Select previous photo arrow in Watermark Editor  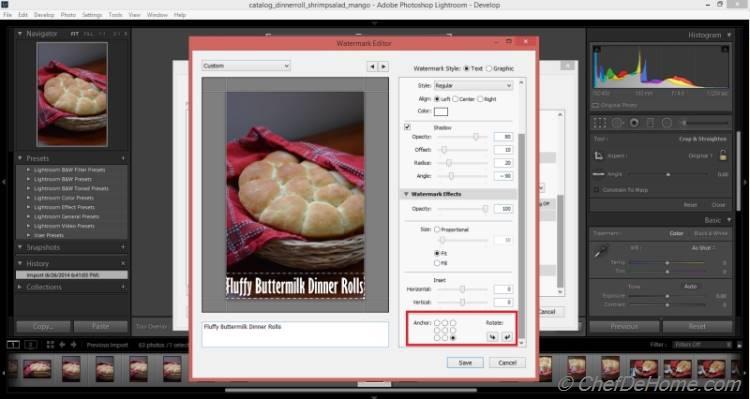372,66
